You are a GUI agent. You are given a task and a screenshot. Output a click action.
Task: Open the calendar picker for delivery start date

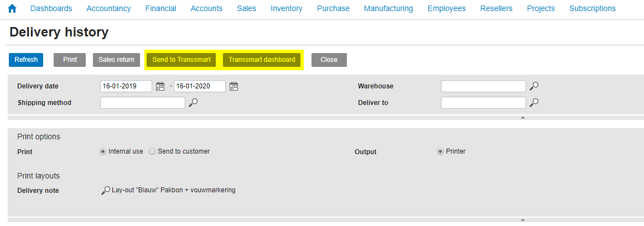[160, 86]
